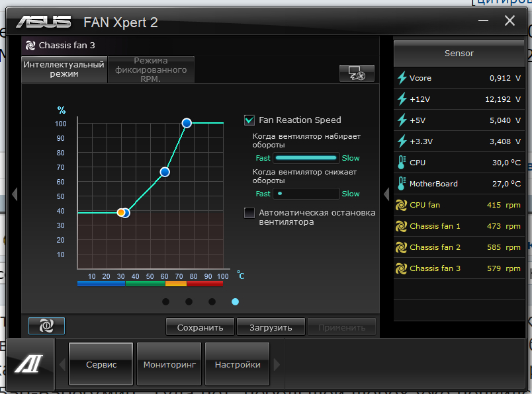This screenshot has height=394, width=532.
Task: Click the MotherBoard thermometer icon
Action: [x=402, y=183]
